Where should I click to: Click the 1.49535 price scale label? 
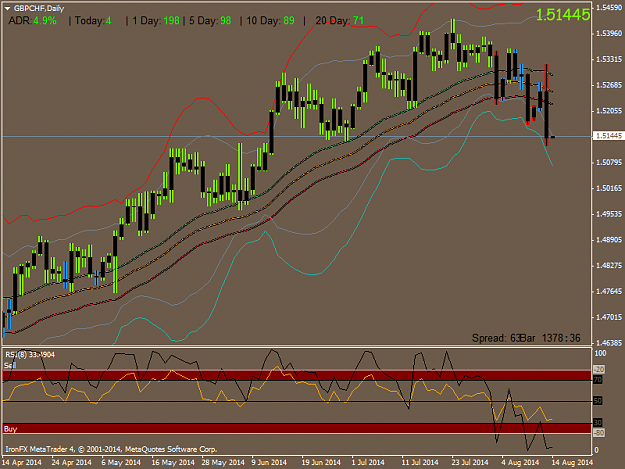click(609, 214)
